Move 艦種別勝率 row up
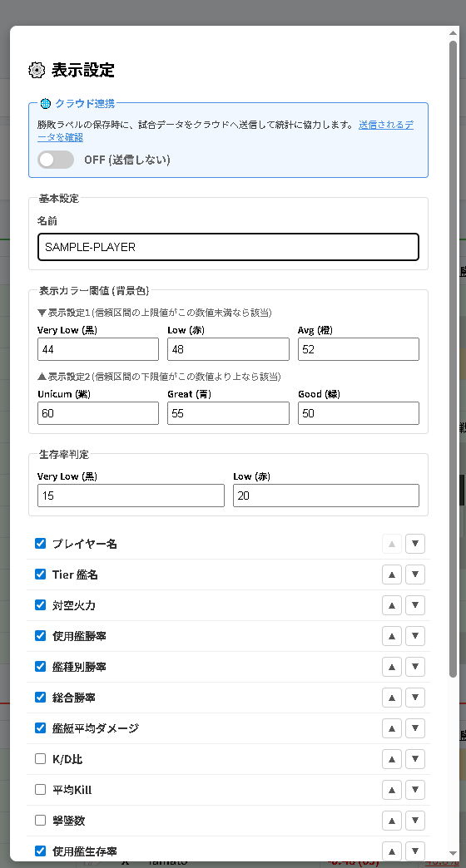Image resolution: width=466 pixels, height=868 pixels. [x=392, y=667]
